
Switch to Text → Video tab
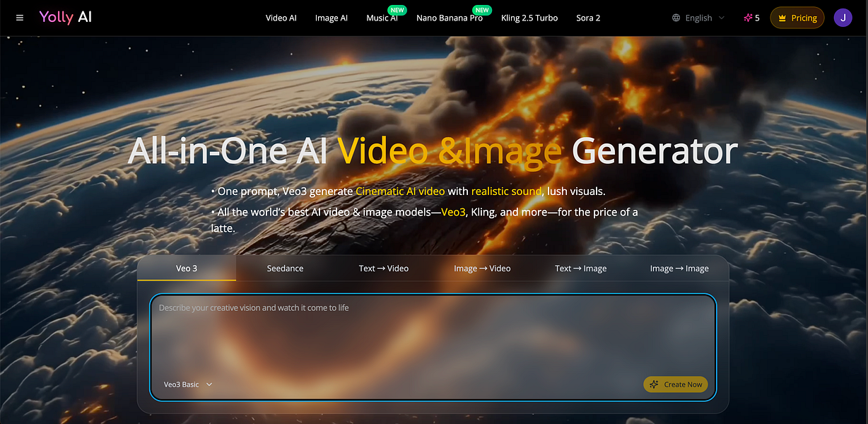[x=384, y=268]
